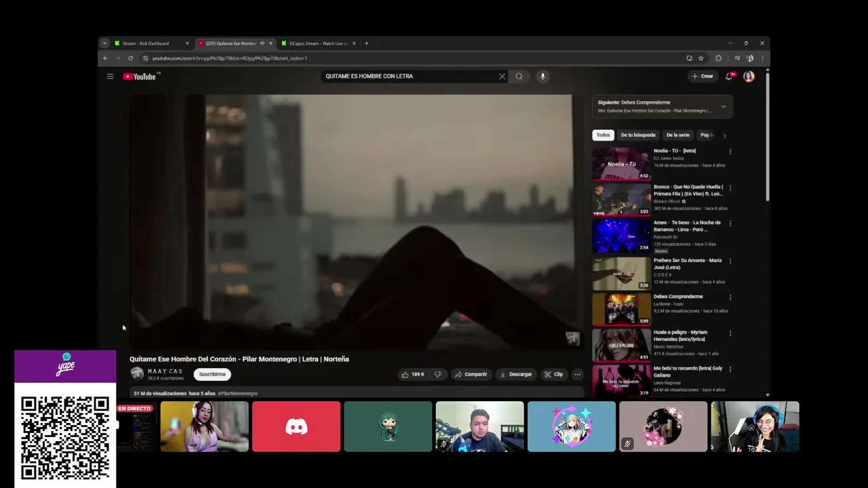This screenshot has height=488, width=868.
Task: Click the green figure avatar participant tile
Action: click(388, 426)
